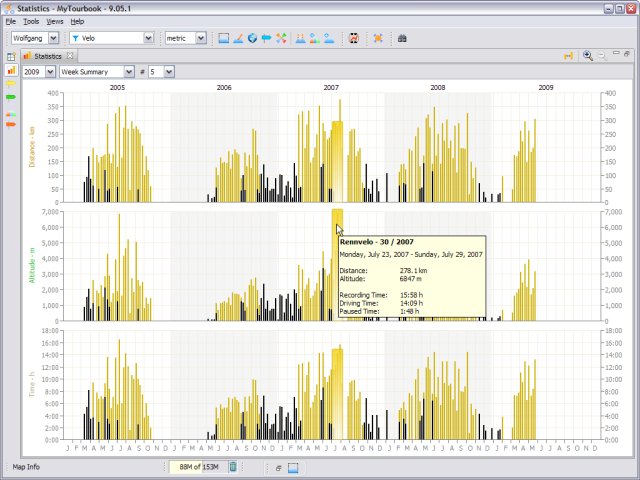640x480 pixels.
Task: Open the Tools menu
Action: pos(31,21)
